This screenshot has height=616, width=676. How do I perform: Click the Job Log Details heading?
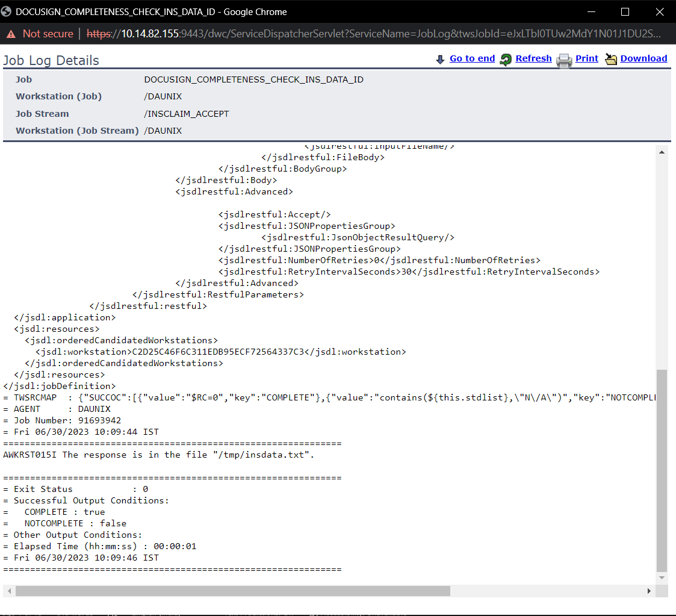[51, 60]
